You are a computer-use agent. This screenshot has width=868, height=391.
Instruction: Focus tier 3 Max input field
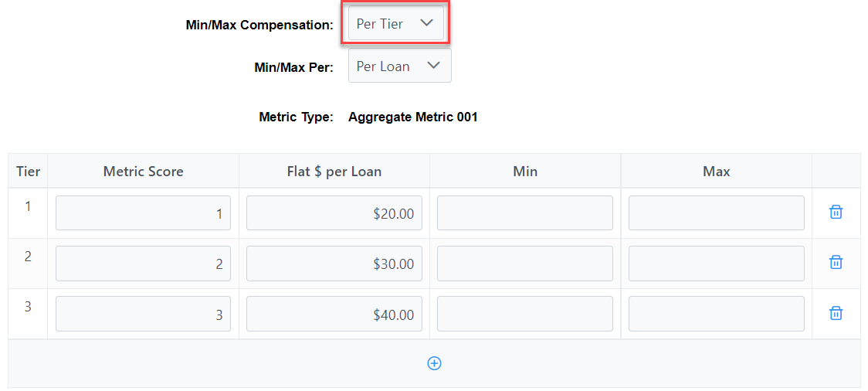click(717, 314)
